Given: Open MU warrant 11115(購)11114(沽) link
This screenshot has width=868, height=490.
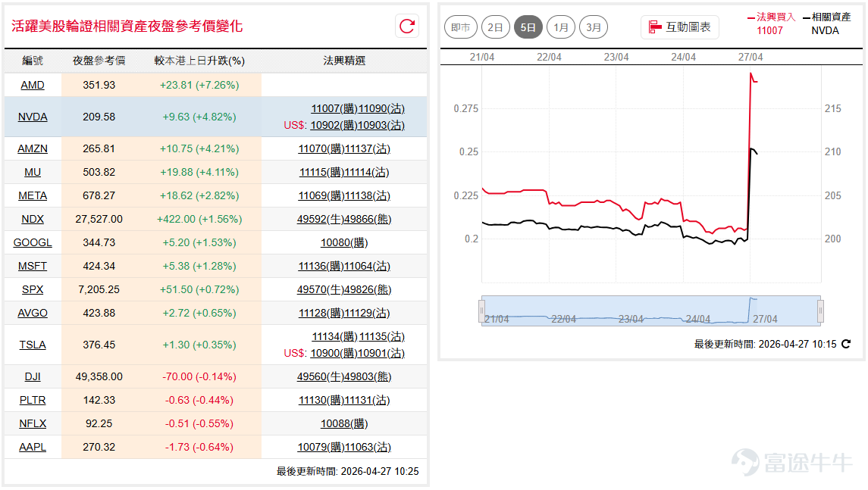Looking at the screenshot, I should [344, 172].
